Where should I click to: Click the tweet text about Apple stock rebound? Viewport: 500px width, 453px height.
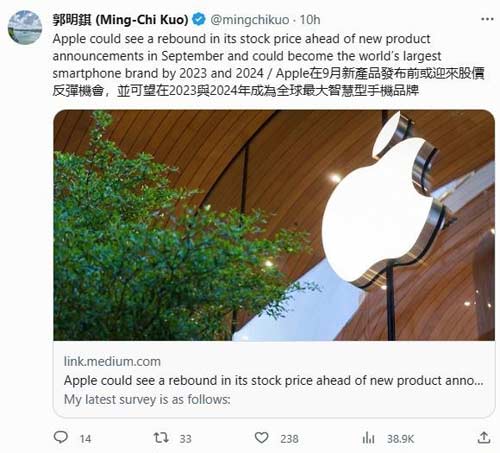tap(268, 65)
